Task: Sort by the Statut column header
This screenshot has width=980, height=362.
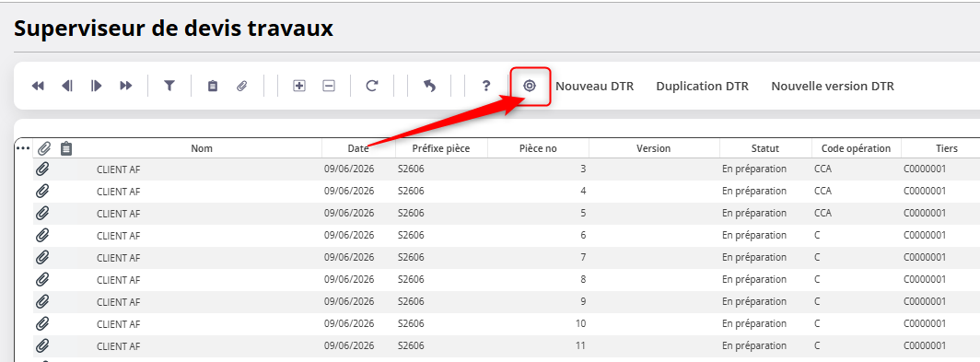Action: click(x=765, y=148)
